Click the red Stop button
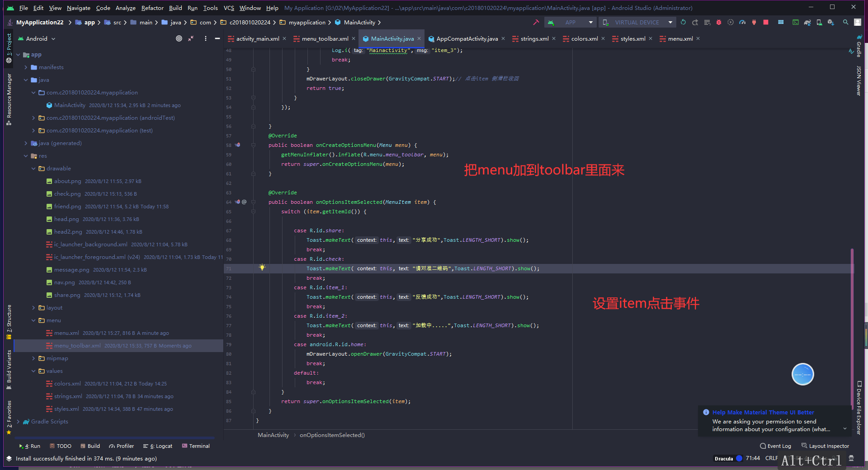 point(766,22)
